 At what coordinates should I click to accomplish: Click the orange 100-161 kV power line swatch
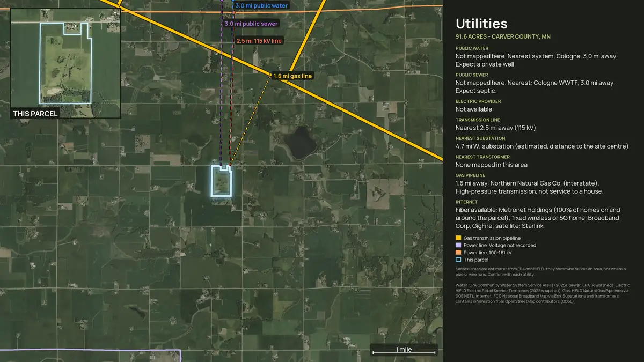[458, 253]
